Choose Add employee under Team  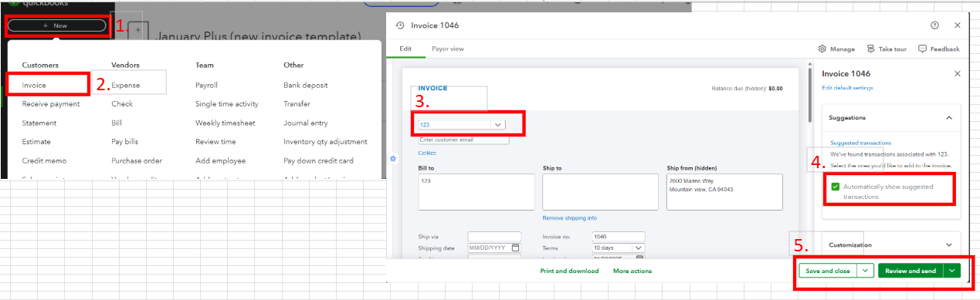pos(220,160)
